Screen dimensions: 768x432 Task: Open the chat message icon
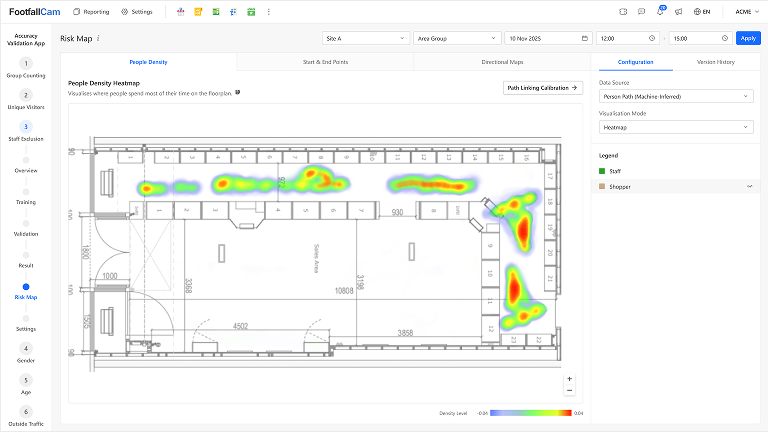point(641,12)
